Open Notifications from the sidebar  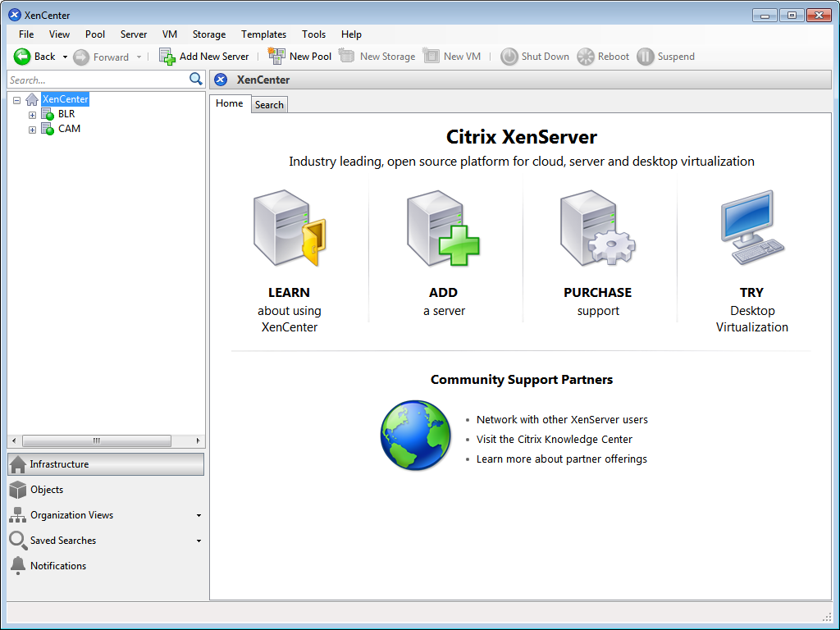57,565
